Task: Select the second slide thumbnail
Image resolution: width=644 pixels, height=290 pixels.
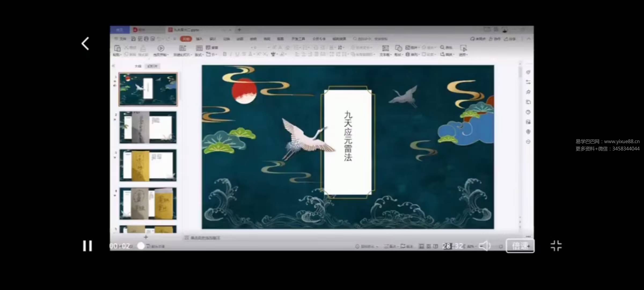Action: point(148,127)
